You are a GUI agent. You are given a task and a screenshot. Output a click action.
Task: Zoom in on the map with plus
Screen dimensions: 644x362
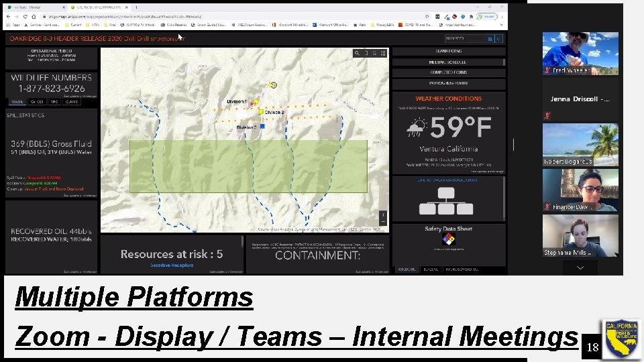[383, 215]
